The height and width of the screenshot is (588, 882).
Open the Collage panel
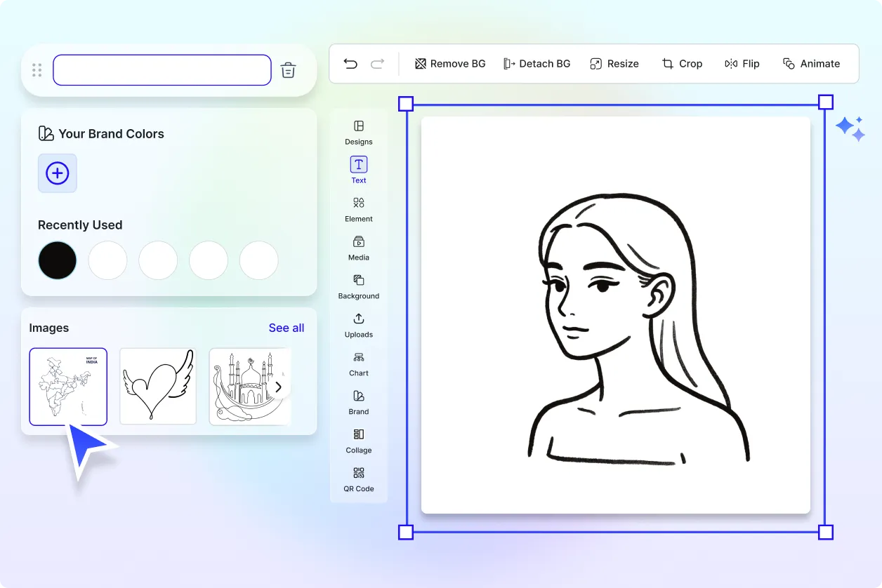[x=358, y=440]
